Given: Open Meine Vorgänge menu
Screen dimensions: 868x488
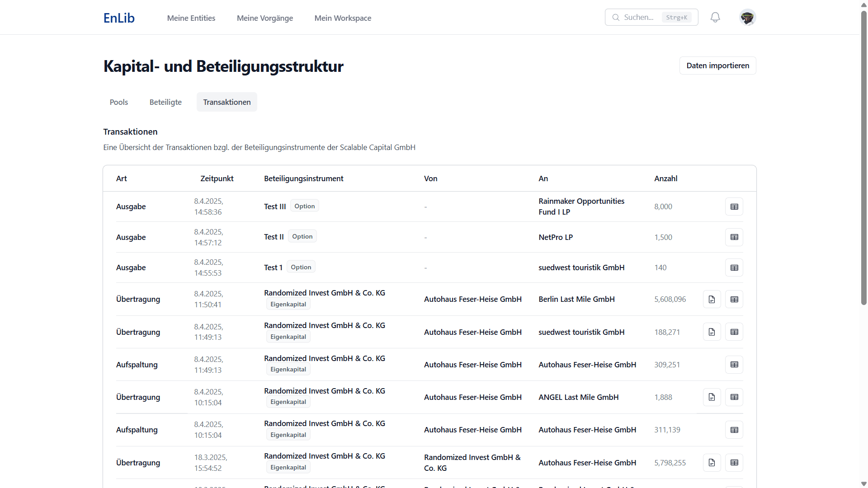Looking at the screenshot, I should pos(265,18).
